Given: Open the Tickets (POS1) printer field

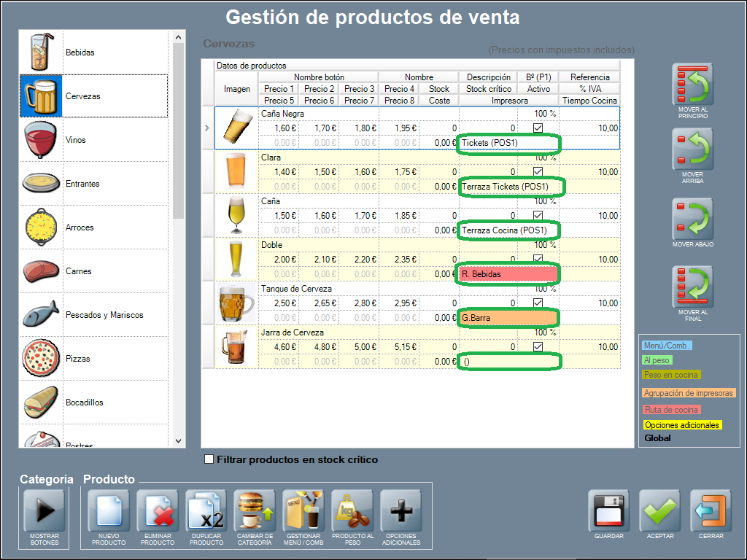Looking at the screenshot, I should (x=508, y=143).
